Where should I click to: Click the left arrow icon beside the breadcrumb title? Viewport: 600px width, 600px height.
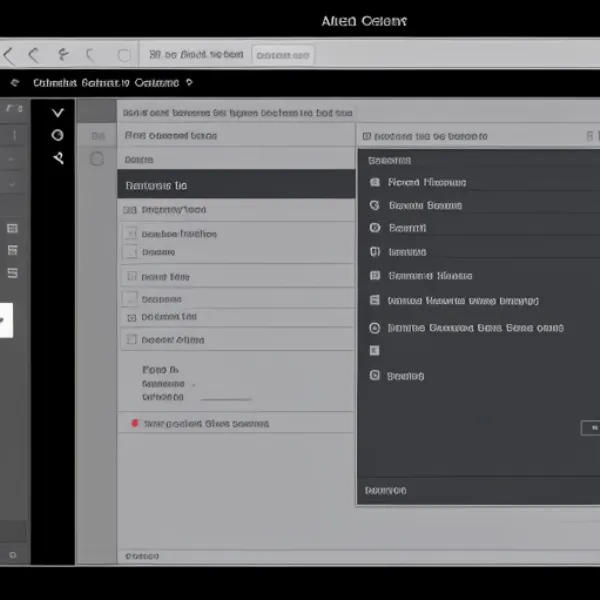(x=14, y=83)
